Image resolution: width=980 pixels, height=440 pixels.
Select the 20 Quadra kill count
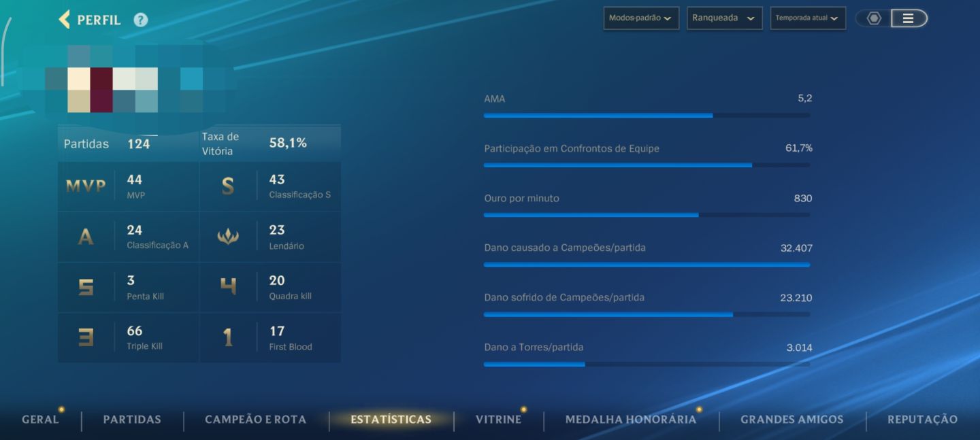point(277,280)
